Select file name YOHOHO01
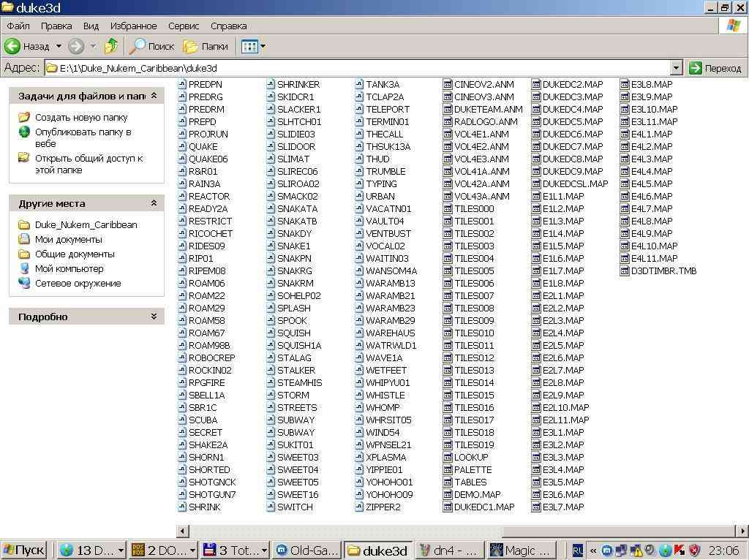 [389, 483]
